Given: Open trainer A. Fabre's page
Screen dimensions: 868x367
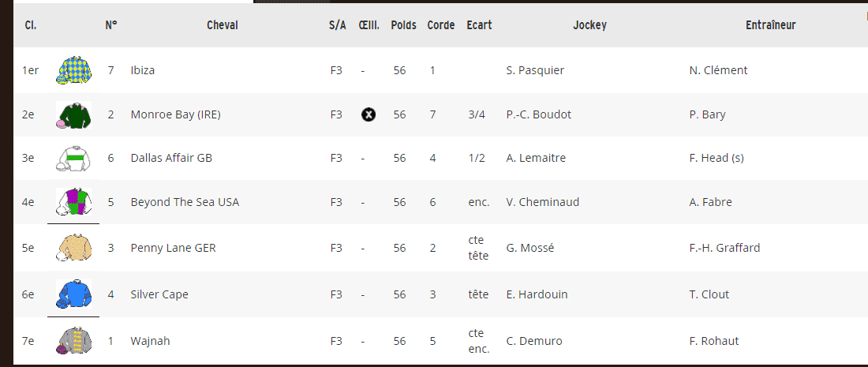Looking at the screenshot, I should (710, 202).
